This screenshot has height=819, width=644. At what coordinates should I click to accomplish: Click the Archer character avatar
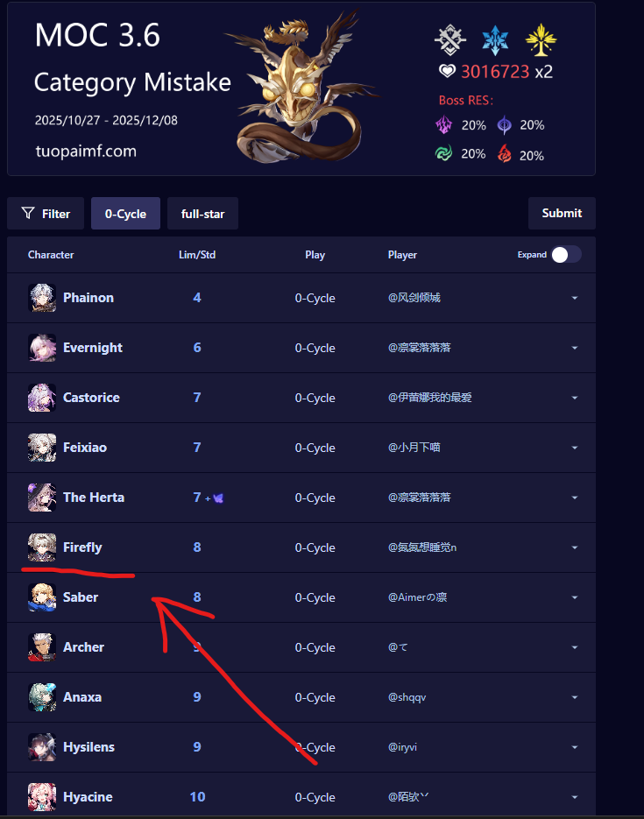(42, 647)
